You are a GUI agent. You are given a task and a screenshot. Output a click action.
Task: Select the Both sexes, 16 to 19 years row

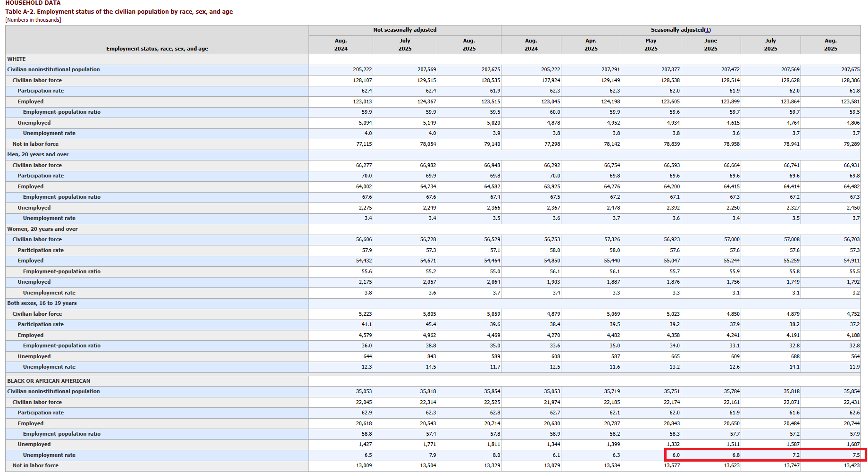click(42, 303)
